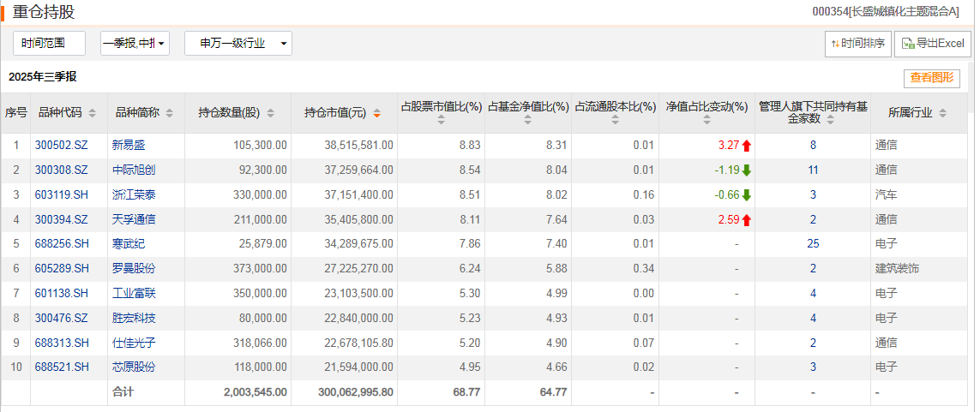The height and width of the screenshot is (412, 980).
Task: Click stock name 寒武纪
Action: [x=128, y=244]
